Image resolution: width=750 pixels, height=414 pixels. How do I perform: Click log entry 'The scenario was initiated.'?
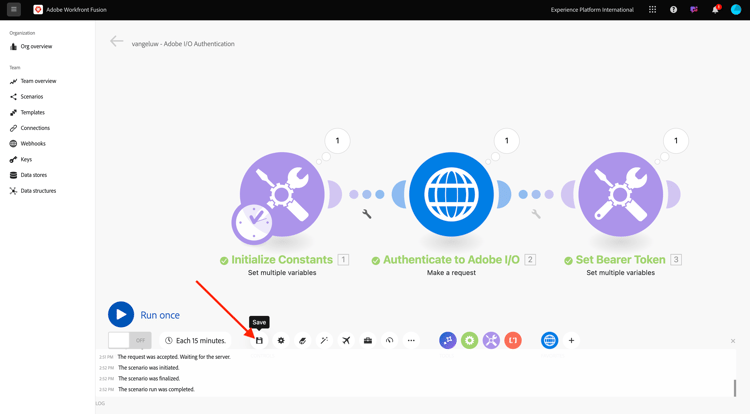pos(149,368)
